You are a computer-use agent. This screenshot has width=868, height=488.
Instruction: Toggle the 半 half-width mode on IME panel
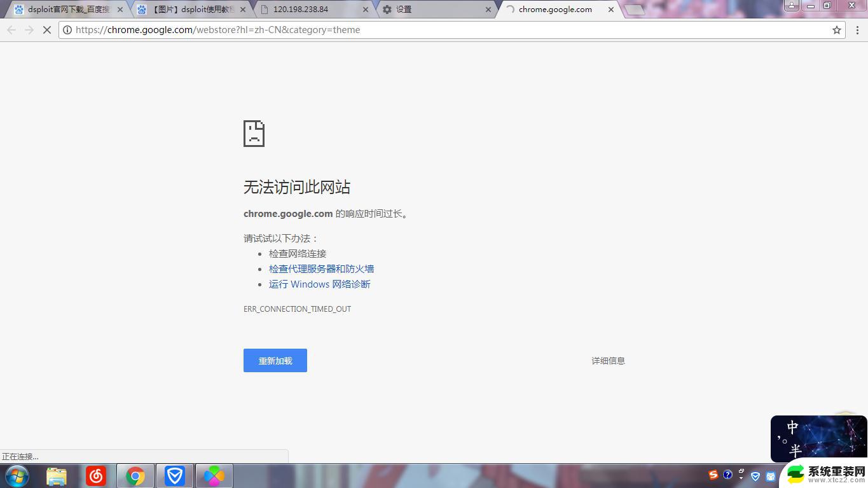coord(795,450)
